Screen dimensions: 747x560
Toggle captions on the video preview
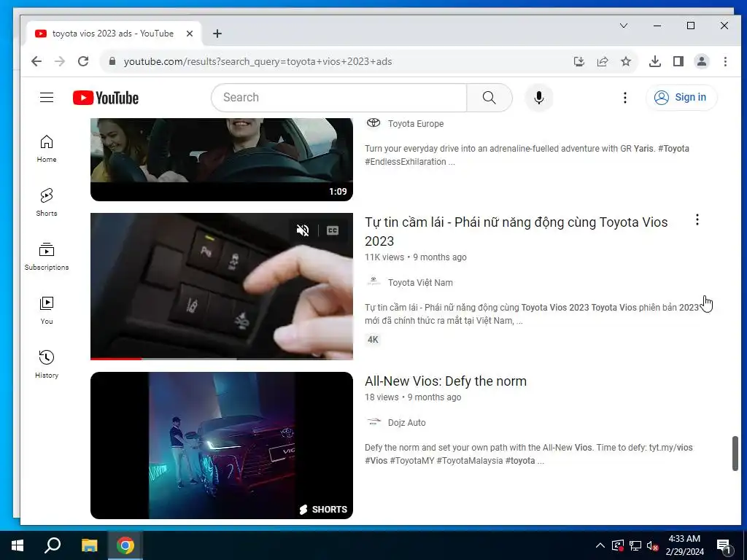click(333, 230)
